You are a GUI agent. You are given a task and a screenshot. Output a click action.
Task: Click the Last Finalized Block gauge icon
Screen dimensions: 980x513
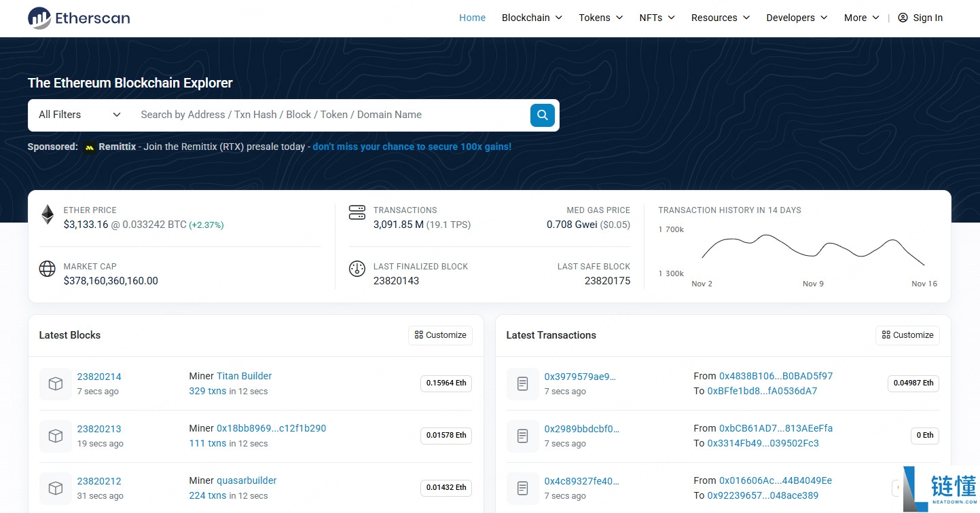(x=357, y=269)
